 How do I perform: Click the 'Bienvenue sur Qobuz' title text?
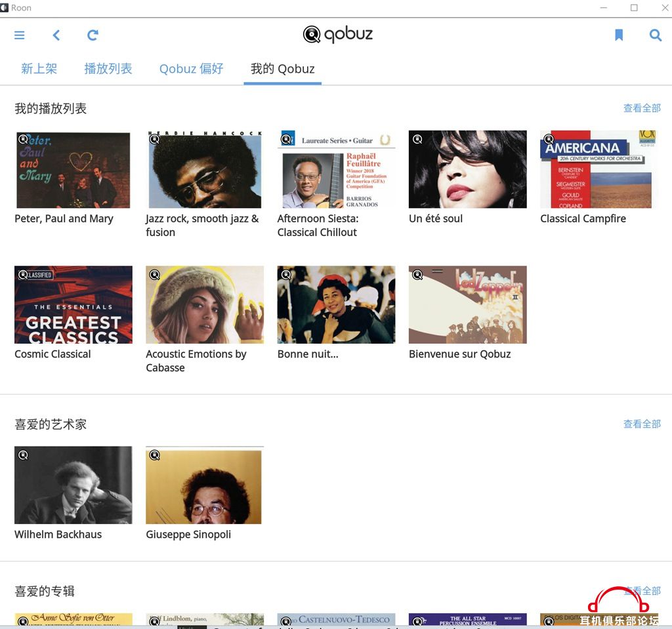pos(460,354)
